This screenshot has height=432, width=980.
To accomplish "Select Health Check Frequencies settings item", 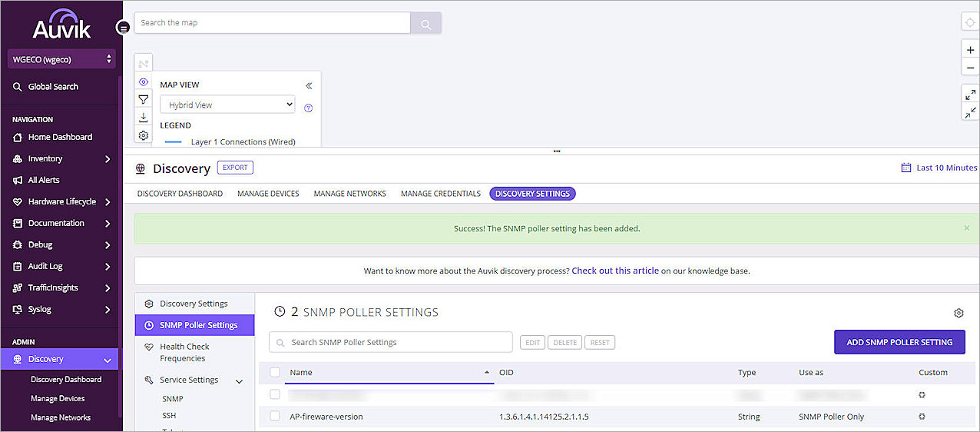I will pyautogui.click(x=184, y=353).
